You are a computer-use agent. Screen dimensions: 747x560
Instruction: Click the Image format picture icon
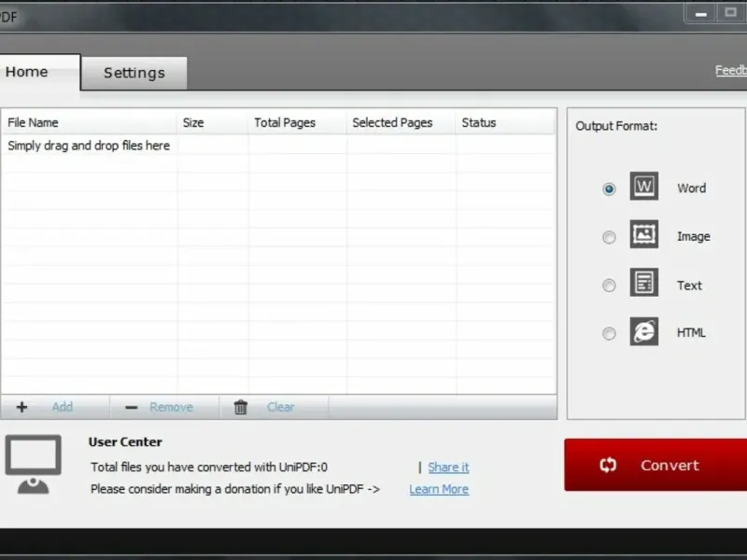(644, 234)
